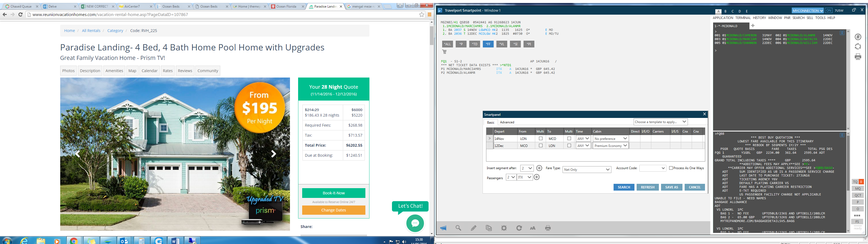This screenshot has width=868, height=244.
Task: Select the pencil edit icon in Smartpoint toolbar
Action: (x=474, y=228)
